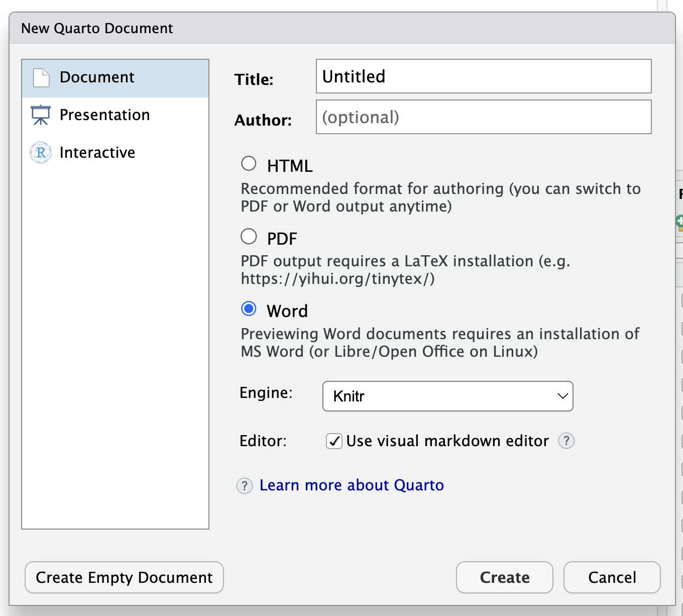Click the Cancel button

612,577
